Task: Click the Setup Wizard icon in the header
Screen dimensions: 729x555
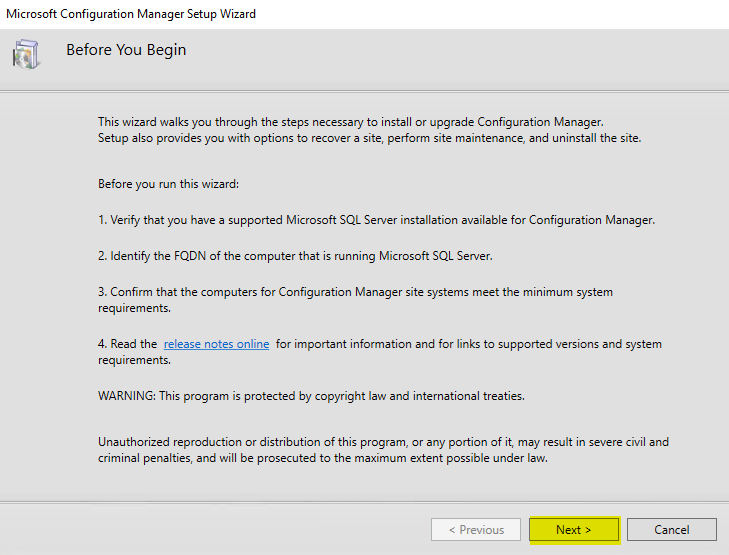Action: pos(25,55)
